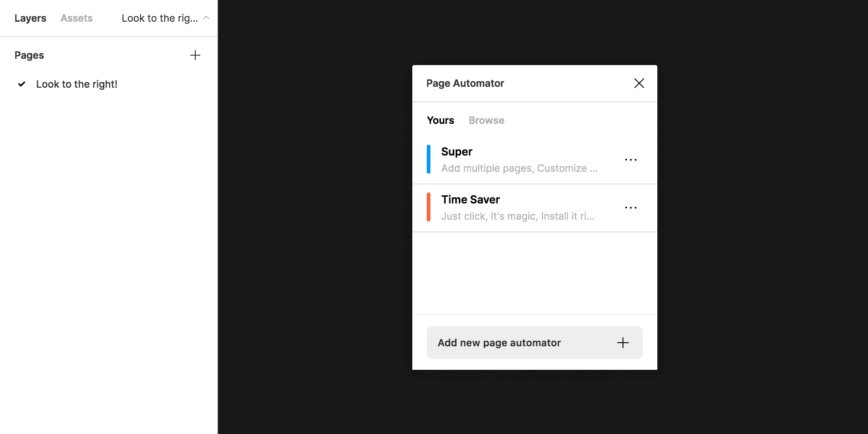Viewport: 868px width, 434px height.
Task: Select the Yours tab in Page Automator
Action: point(440,120)
